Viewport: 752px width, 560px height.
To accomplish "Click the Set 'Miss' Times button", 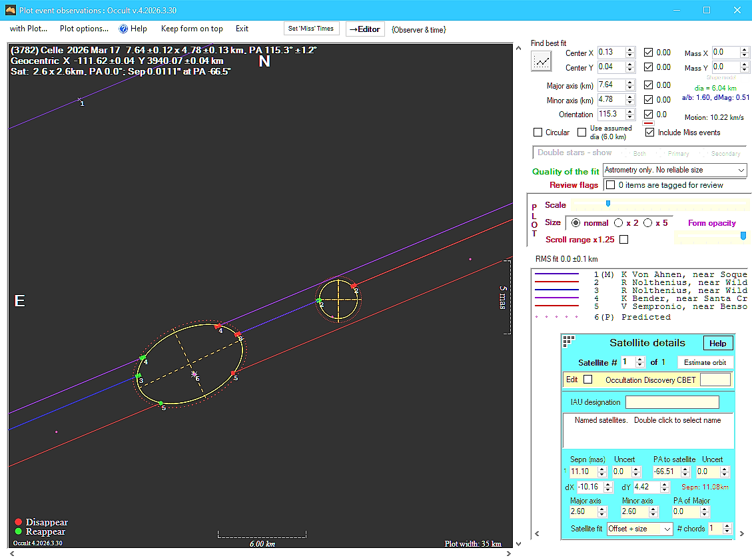I will 312,29.
